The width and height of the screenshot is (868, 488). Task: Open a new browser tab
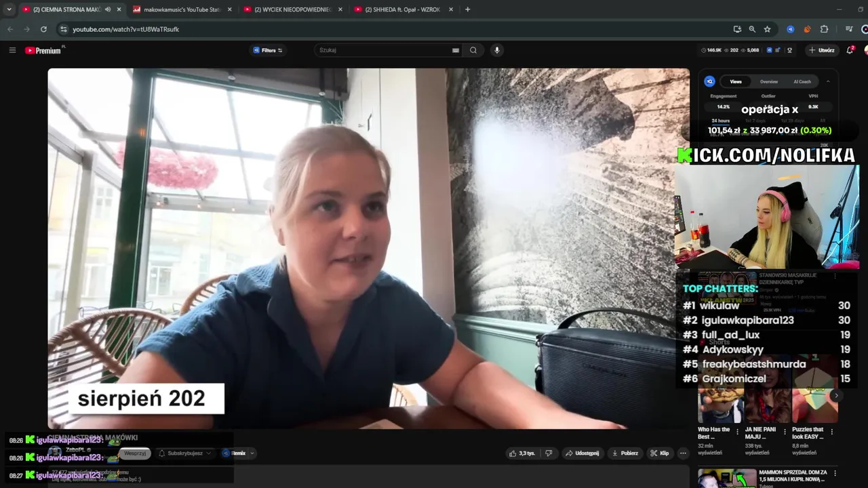point(467,9)
